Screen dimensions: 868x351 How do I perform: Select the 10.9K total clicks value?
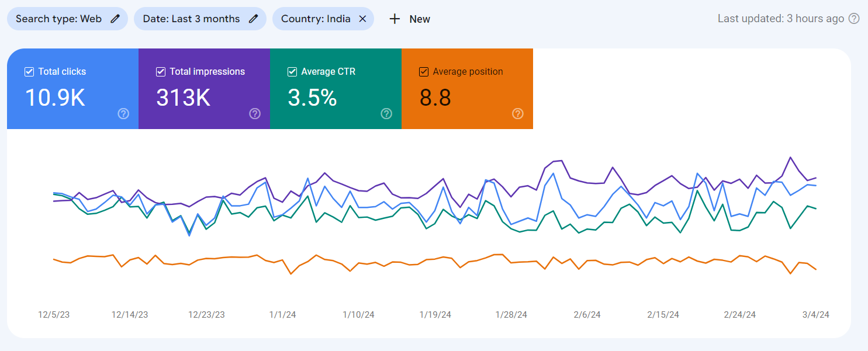point(55,98)
